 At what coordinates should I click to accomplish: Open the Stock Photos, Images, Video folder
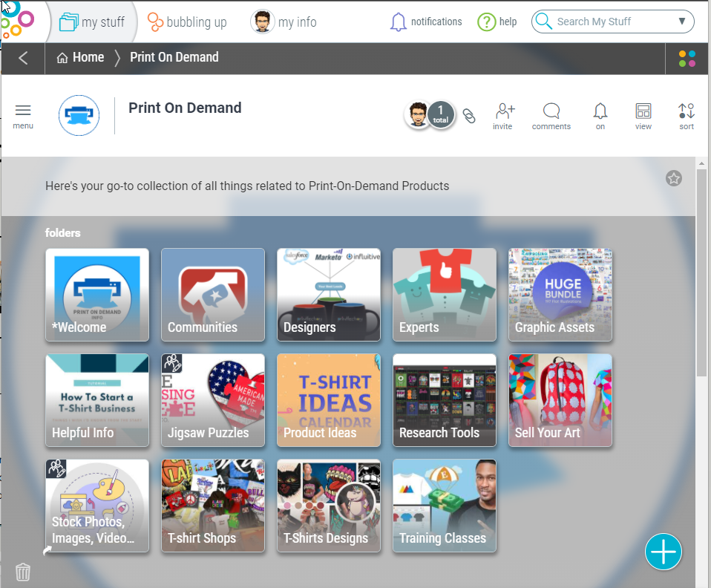pyautogui.click(x=97, y=506)
